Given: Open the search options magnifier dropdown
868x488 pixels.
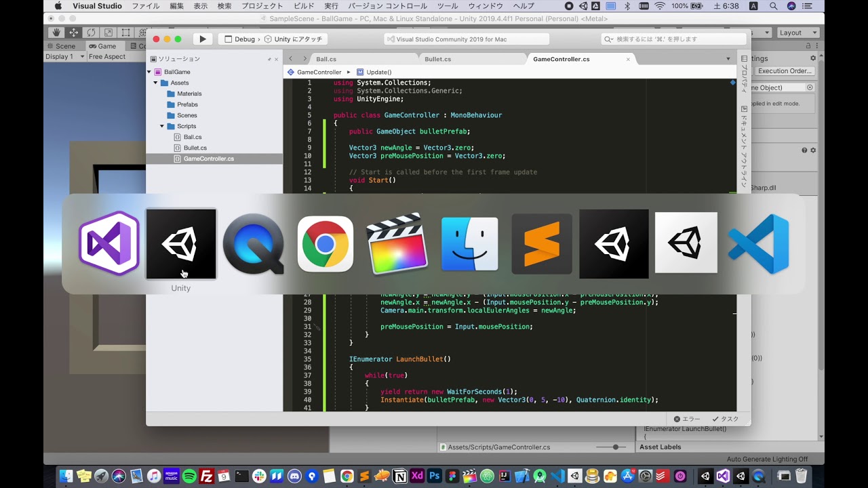Looking at the screenshot, I should point(608,39).
